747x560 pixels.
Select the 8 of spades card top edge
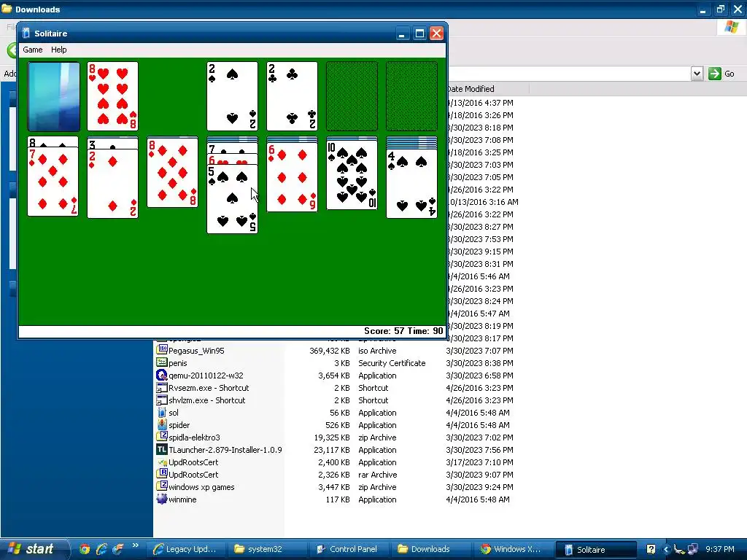coord(53,142)
